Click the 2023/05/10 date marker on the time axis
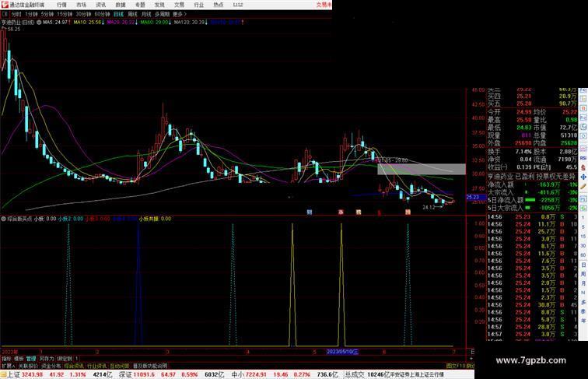This screenshot has height=379, width=588. tap(342, 352)
